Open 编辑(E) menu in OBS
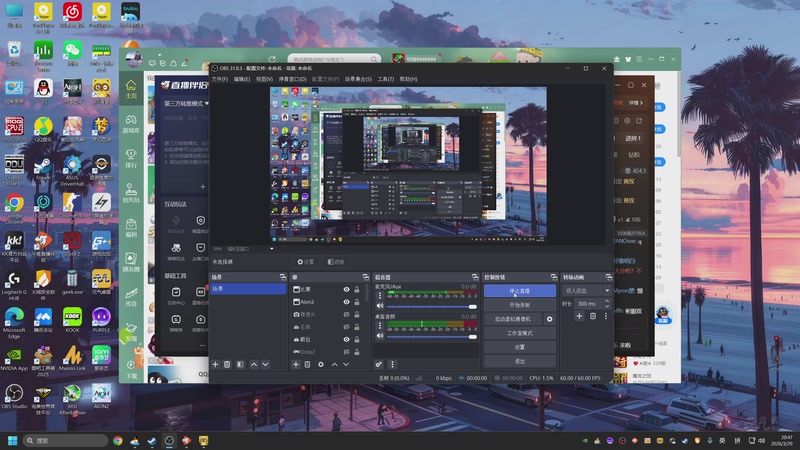The width and height of the screenshot is (800, 450). 242,79
